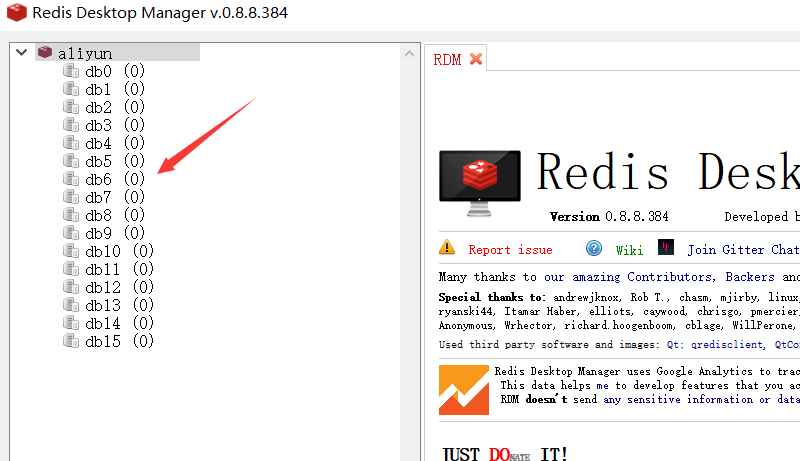Viewport: 800px width, 461px height.
Task: Click the Google Analytics orange chart icon
Action: [x=464, y=390]
